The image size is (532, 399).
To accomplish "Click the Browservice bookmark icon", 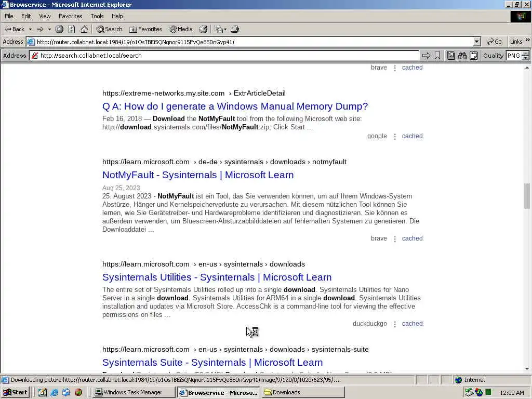I will tap(437, 56).
